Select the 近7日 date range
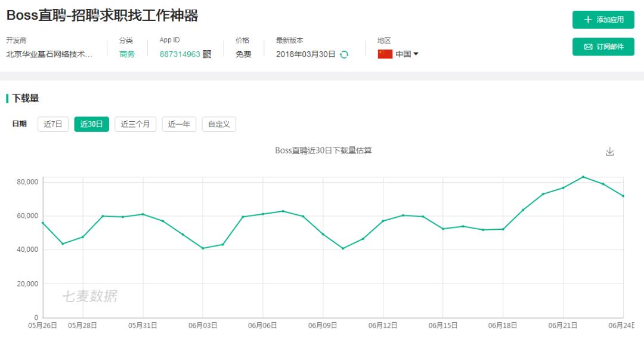Viewport: 644px width, 342px height. pyautogui.click(x=53, y=124)
